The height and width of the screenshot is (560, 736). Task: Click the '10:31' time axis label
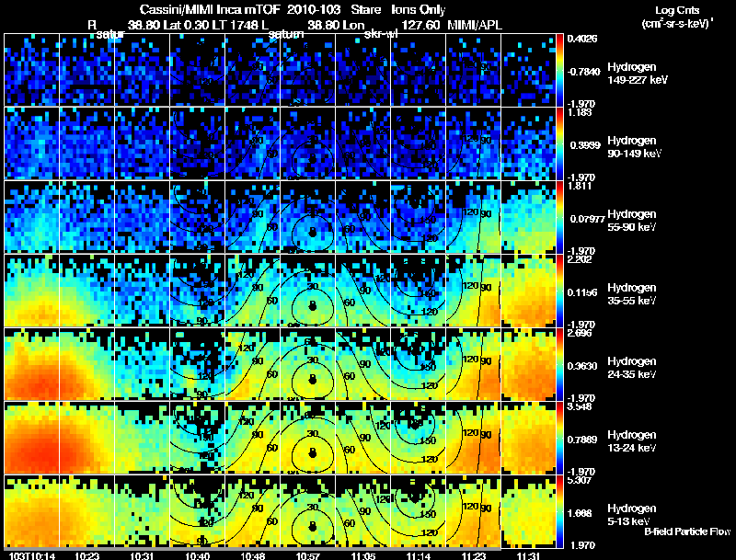pyautogui.click(x=142, y=555)
